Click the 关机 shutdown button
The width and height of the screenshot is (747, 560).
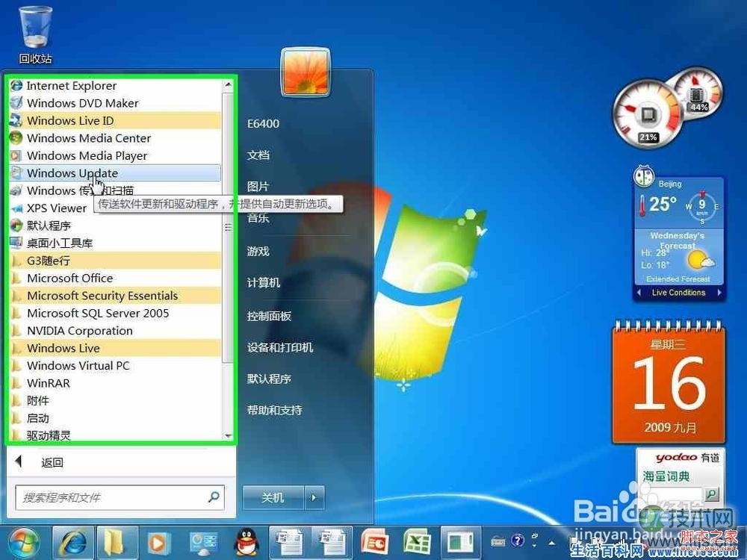(x=273, y=497)
